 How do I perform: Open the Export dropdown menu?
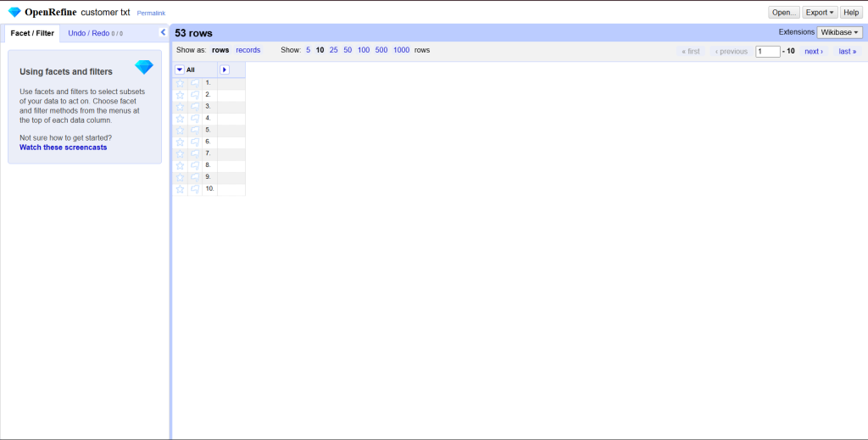pyautogui.click(x=820, y=13)
